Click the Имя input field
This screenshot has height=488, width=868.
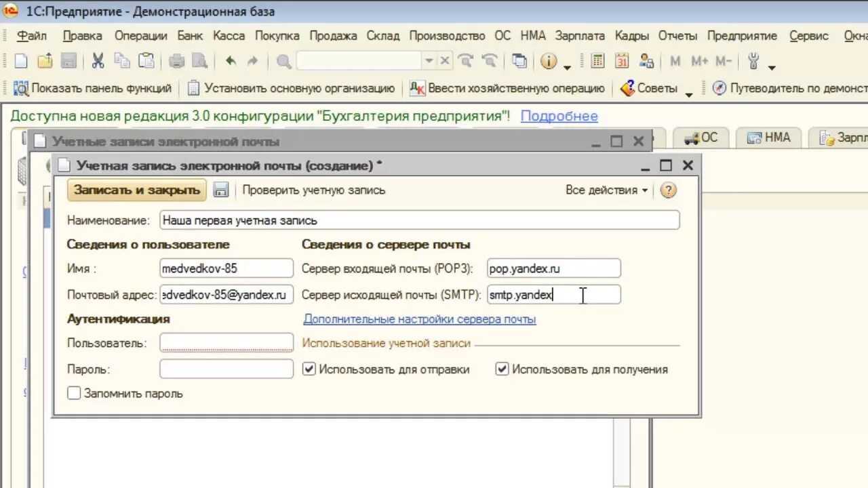[x=226, y=268]
